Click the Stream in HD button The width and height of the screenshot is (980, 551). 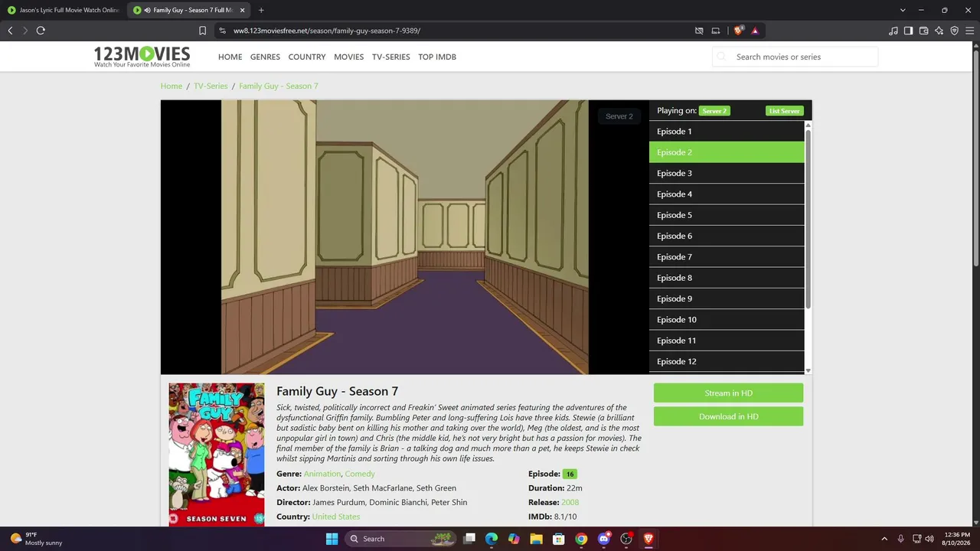click(x=728, y=393)
